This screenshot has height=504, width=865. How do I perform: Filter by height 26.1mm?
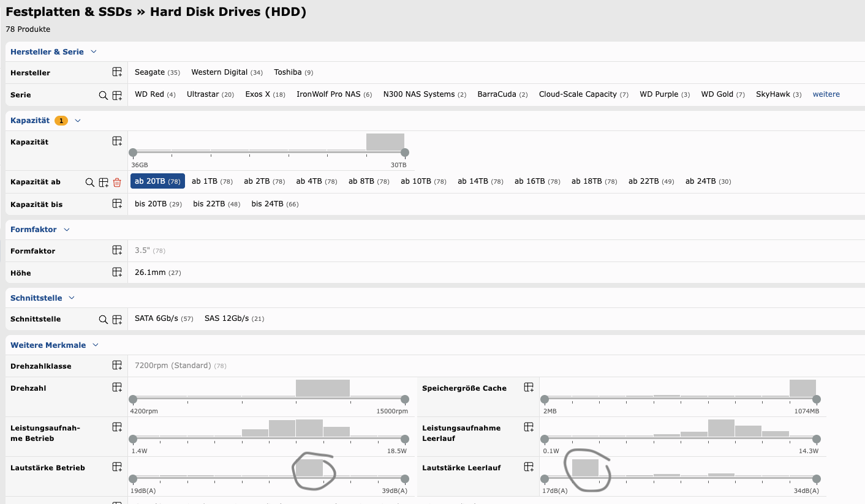tap(157, 273)
